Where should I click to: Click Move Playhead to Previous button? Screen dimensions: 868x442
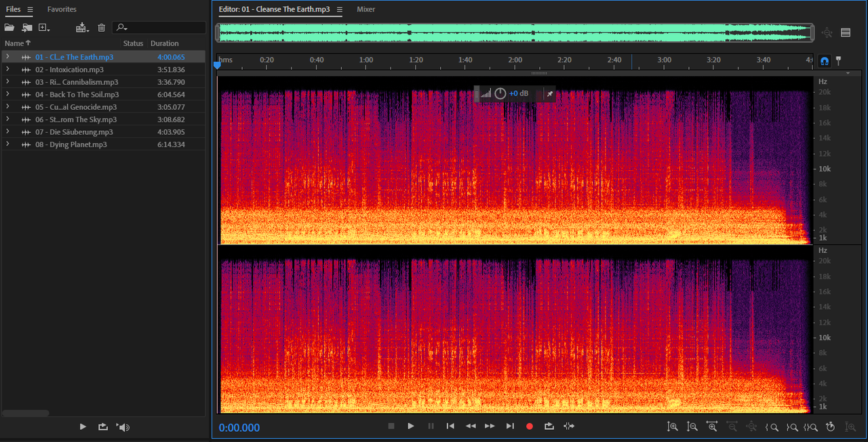450,426
